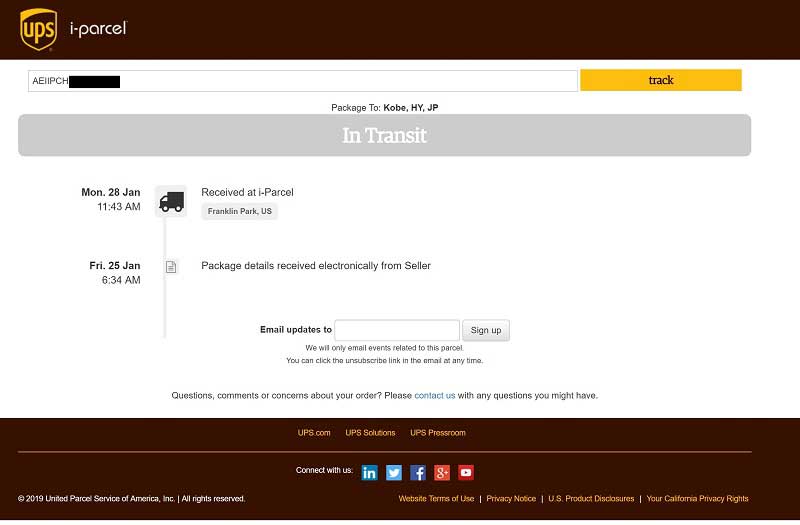Click 'Package To: Kobe, HY, JP' text

[385, 108]
